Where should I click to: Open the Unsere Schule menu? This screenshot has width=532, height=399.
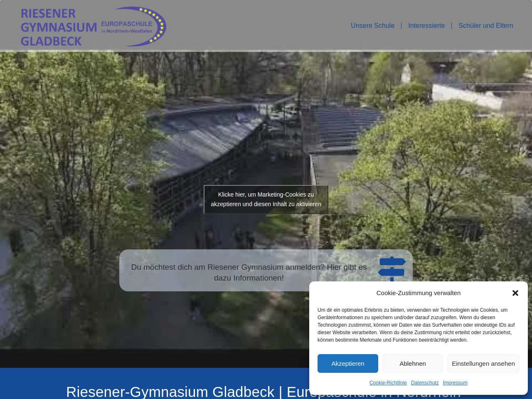coord(372,26)
